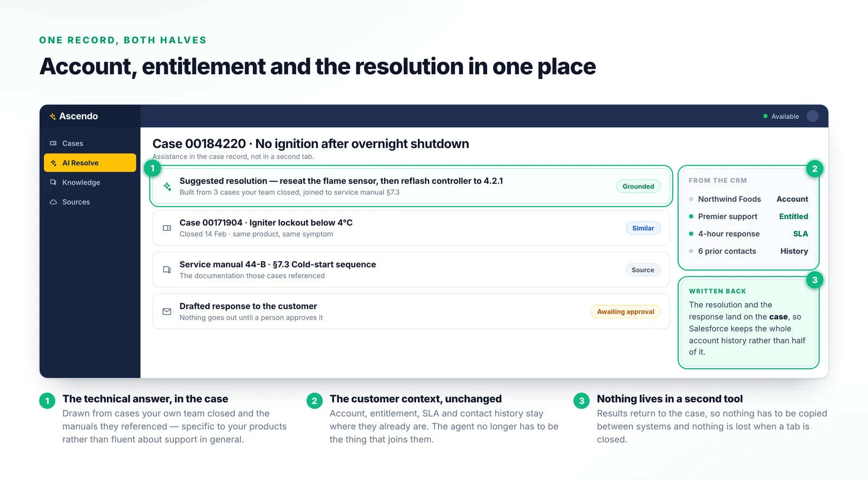The height and width of the screenshot is (481, 868).
Task: Click the SLA label in CRM panel
Action: tap(801, 234)
